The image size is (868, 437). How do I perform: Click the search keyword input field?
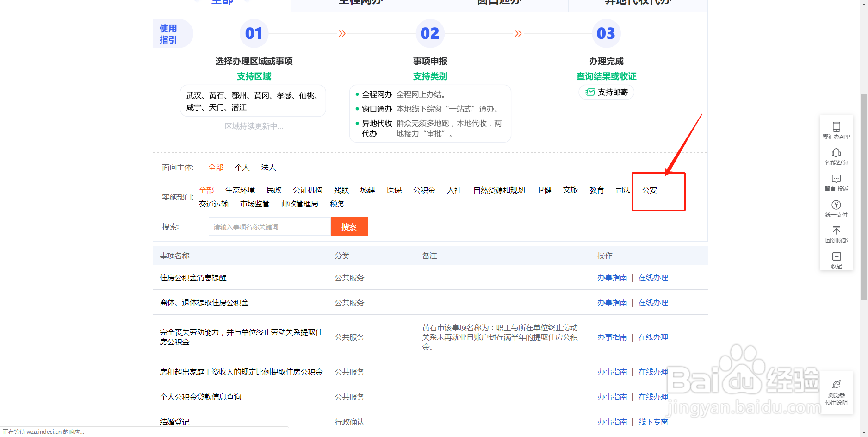[x=269, y=226]
